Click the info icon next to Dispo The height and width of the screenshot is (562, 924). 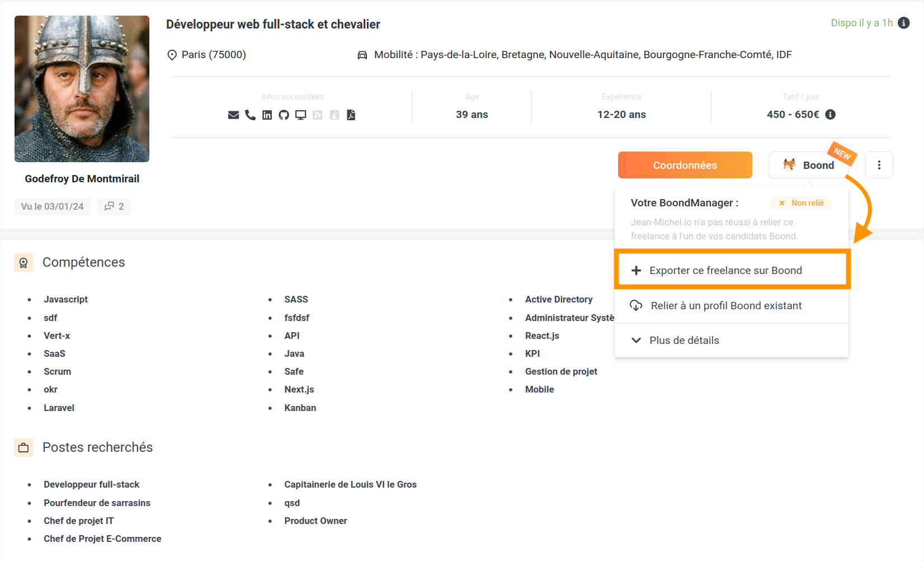click(903, 23)
